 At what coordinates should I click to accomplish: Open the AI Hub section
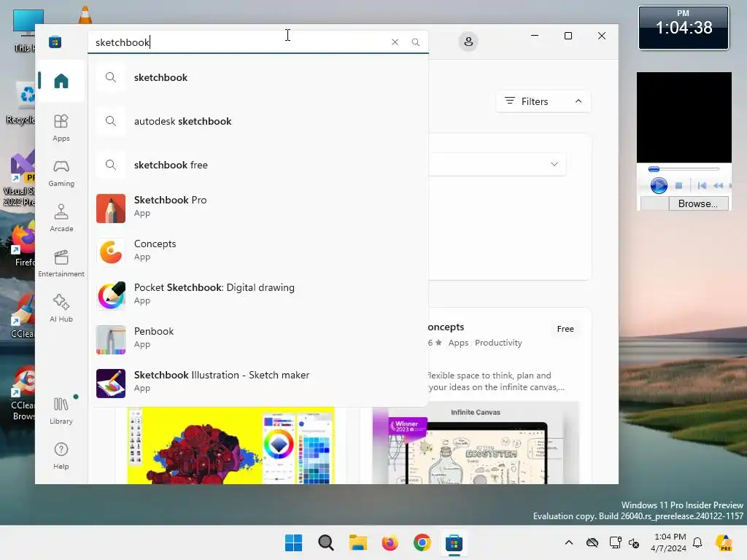point(61,308)
